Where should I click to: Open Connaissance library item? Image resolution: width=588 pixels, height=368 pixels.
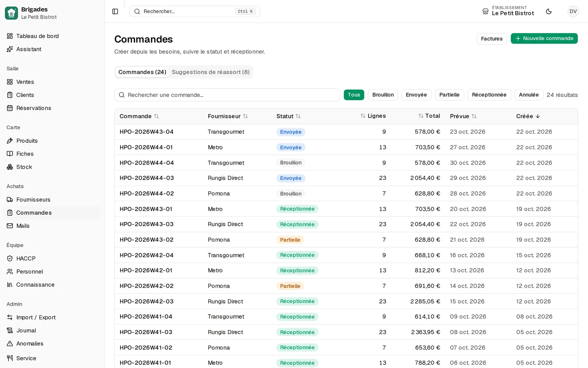click(52, 285)
